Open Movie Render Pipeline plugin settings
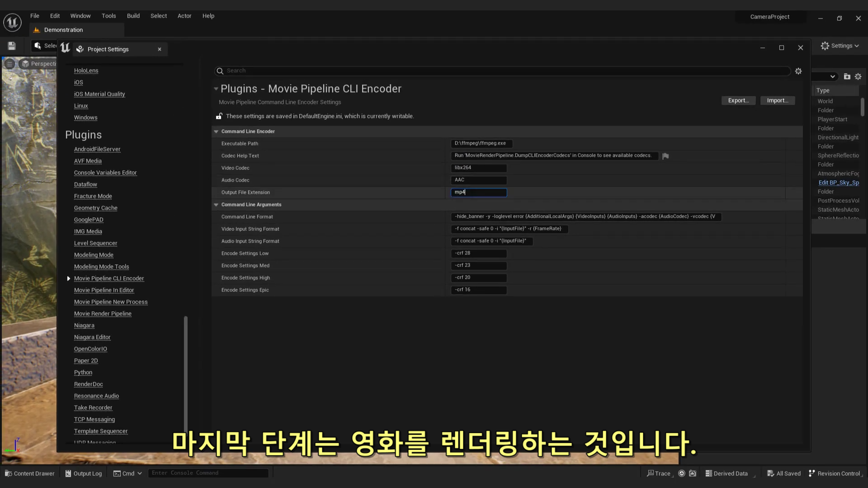The width and height of the screenshot is (868, 488). tap(103, 314)
